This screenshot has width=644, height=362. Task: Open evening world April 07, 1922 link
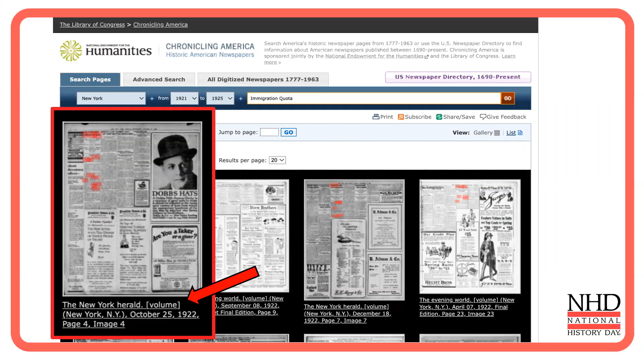point(467,307)
